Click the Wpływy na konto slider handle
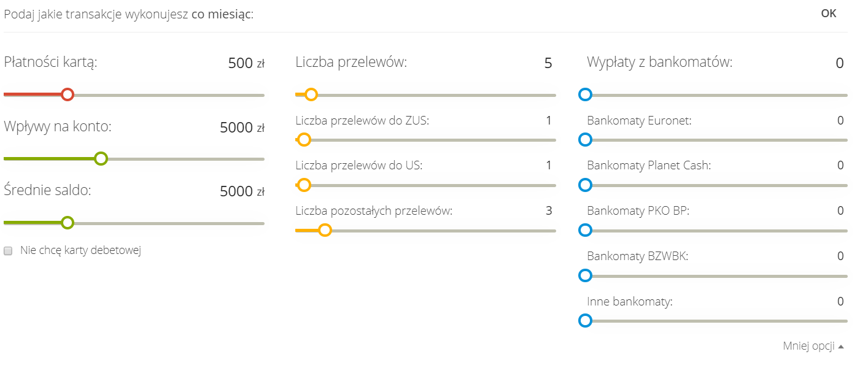 (x=101, y=159)
